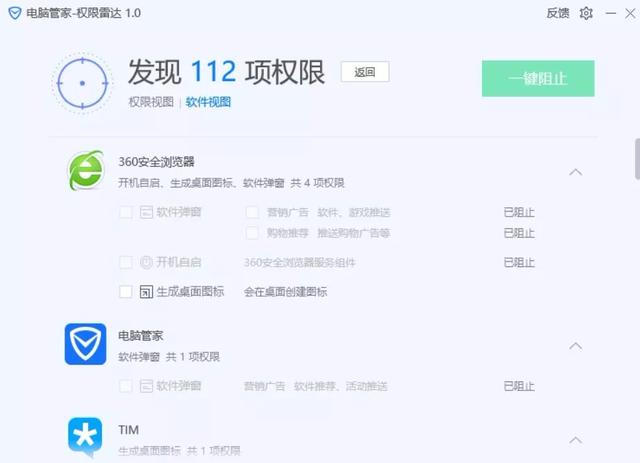Click the 软件弹窗 icon under 电脑管家
The height and width of the screenshot is (463, 640).
pos(146,386)
